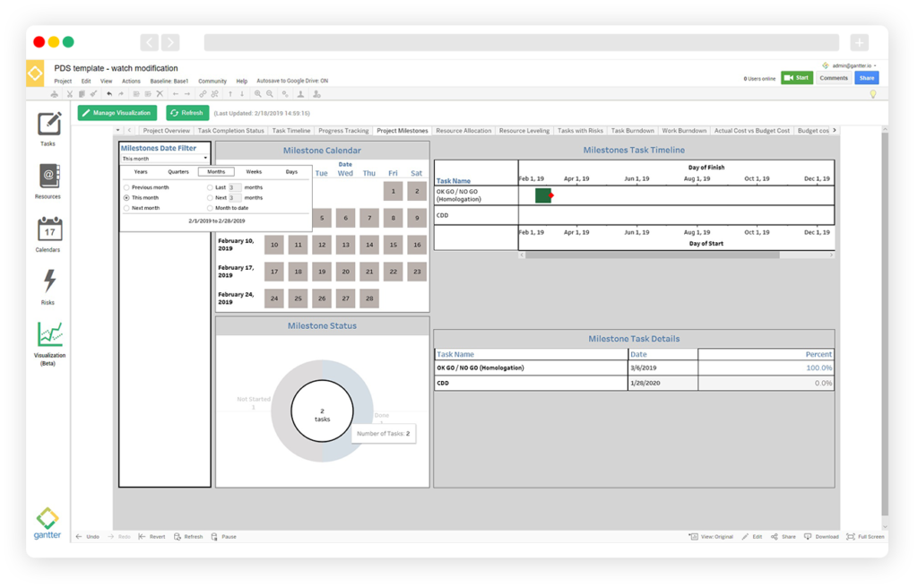This screenshot has width=918, height=588.
Task: Open the Risks lightning bolt icon
Action: 48,282
